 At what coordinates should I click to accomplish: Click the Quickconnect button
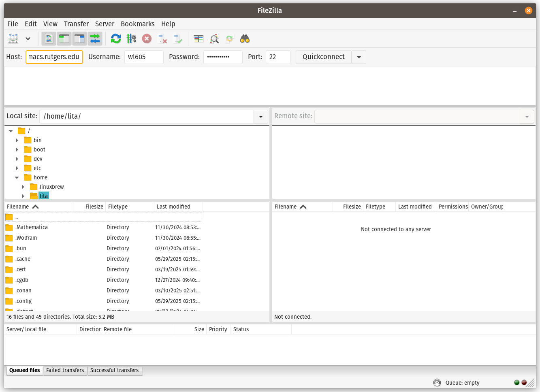pyautogui.click(x=324, y=57)
